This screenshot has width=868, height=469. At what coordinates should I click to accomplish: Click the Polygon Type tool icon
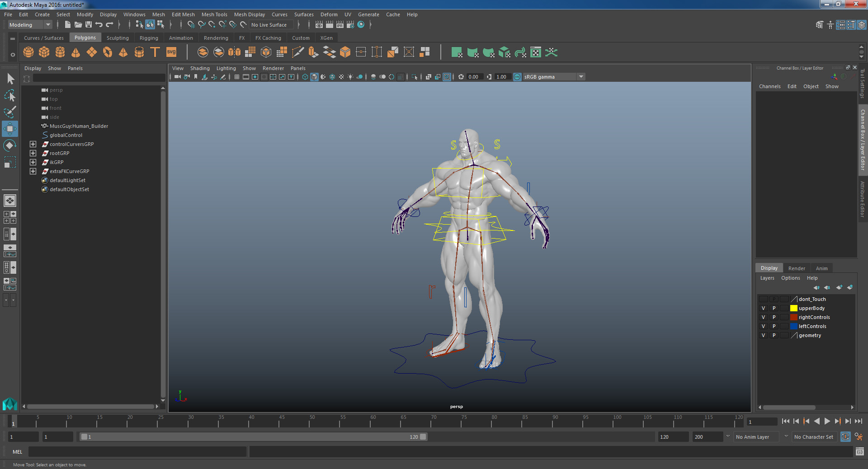tap(155, 52)
